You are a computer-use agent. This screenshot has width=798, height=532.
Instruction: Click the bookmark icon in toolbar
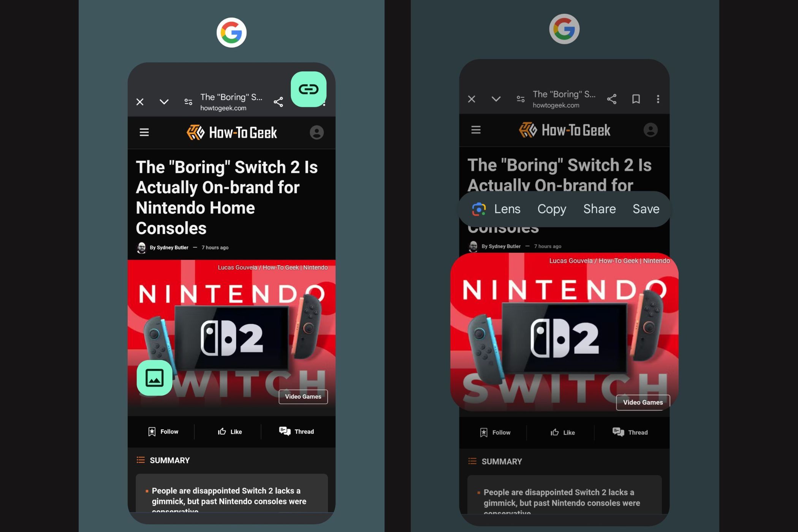636,100
